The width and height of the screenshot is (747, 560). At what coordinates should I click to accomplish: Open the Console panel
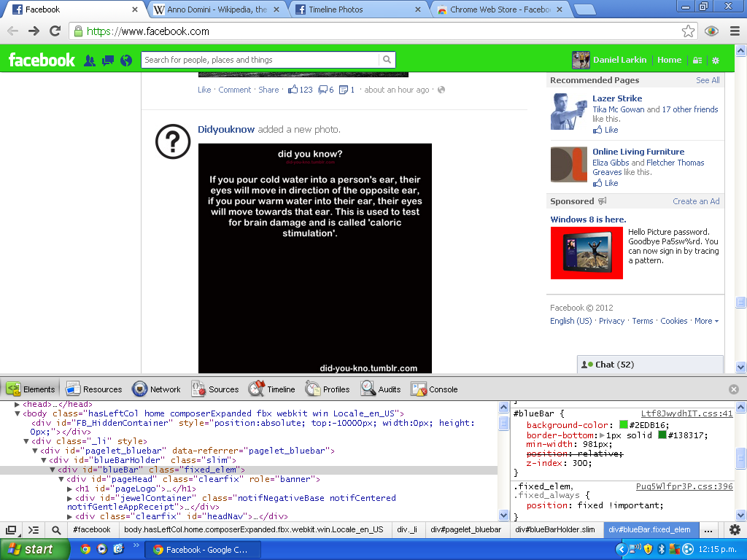click(x=434, y=389)
